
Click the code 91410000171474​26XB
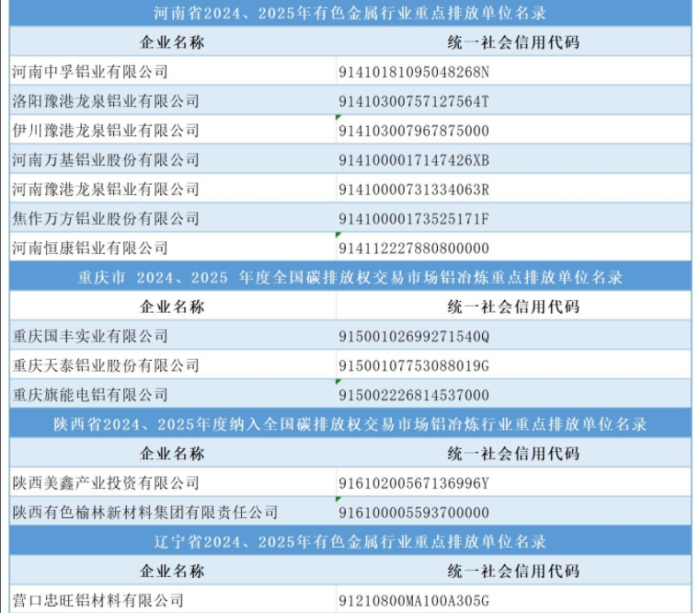(x=413, y=160)
